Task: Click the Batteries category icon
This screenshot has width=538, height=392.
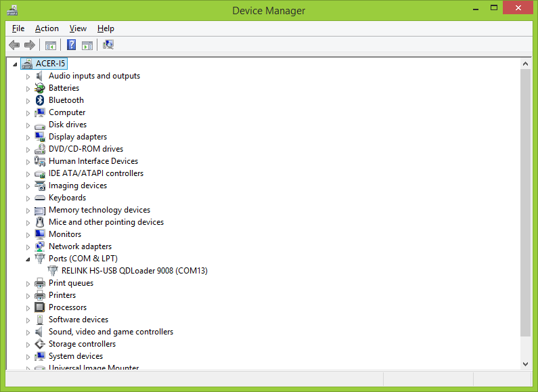Action: [x=40, y=88]
